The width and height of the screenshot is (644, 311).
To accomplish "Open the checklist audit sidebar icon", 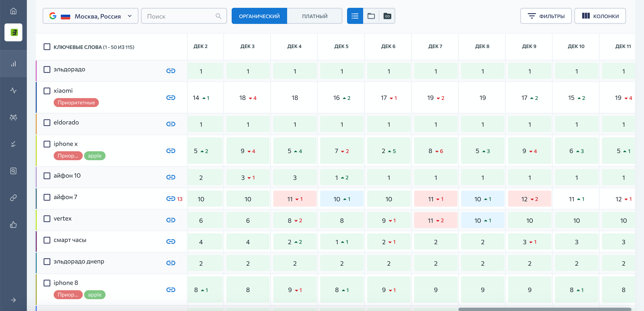I will (x=13, y=144).
